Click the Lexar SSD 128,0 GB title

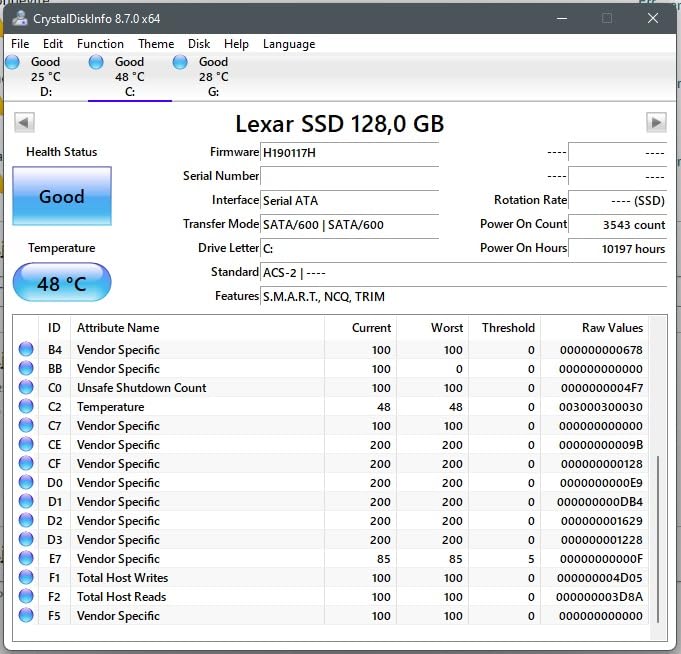click(340, 124)
